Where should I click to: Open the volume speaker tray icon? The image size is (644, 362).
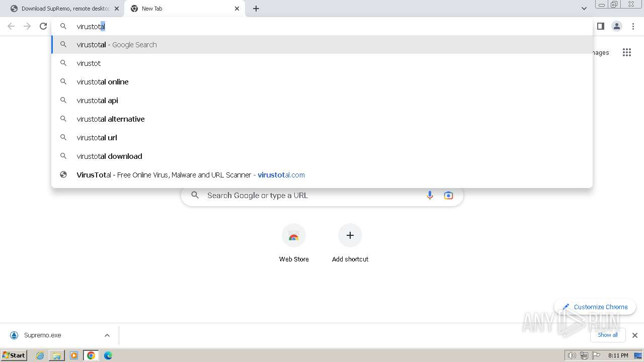pyautogui.click(x=572, y=355)
